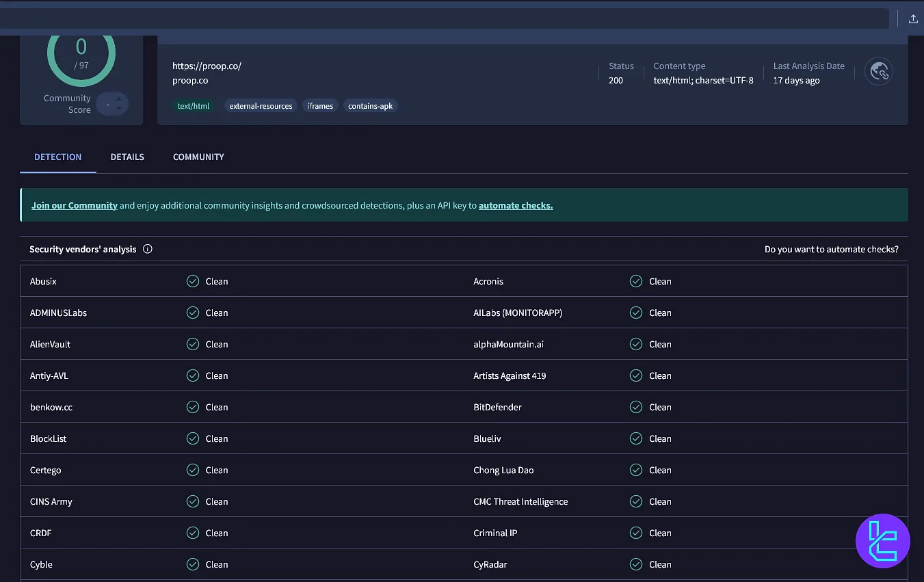Click the Clean checkmark next to BitDefender
This screenshot has width=924, height=582.
636,407
